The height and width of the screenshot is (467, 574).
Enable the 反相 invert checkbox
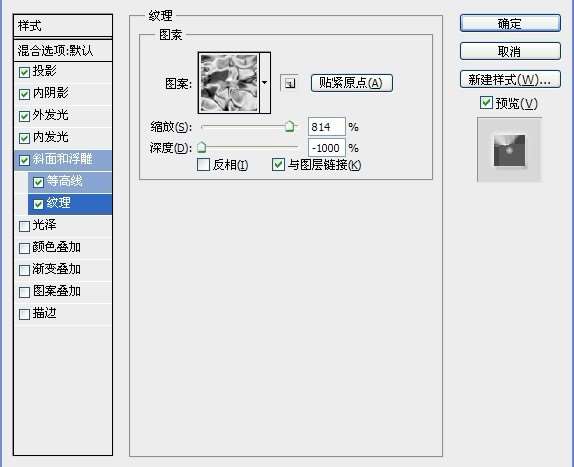click(203, 165)
